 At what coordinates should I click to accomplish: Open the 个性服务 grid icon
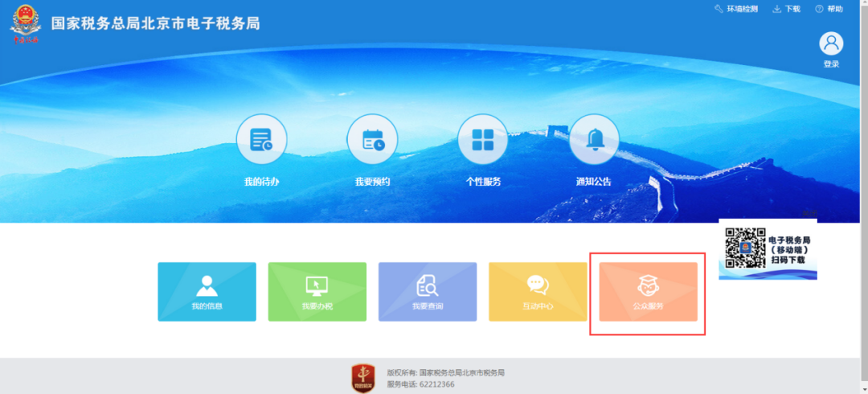(483, 139)
